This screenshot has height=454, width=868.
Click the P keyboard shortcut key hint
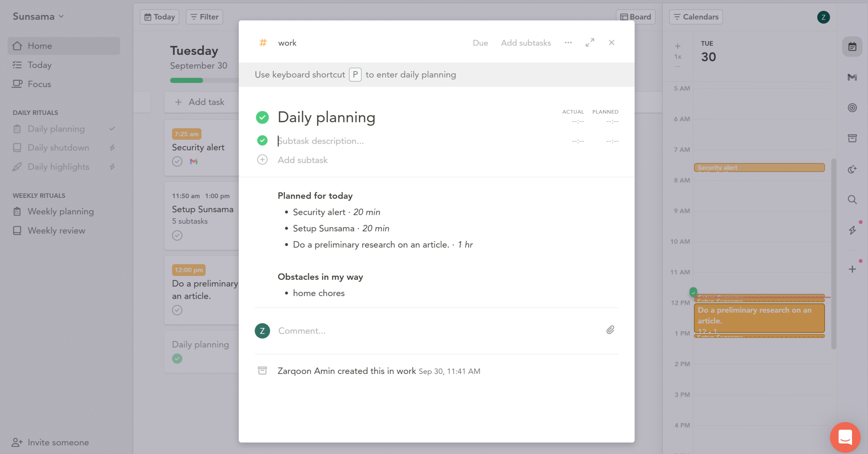click(x=355, y=75)
